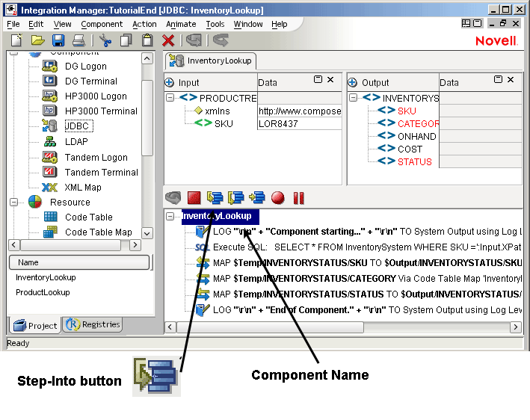
Task: Click the Save floppy disk icon
Action: pyautogui.click(x=58, y=40)
